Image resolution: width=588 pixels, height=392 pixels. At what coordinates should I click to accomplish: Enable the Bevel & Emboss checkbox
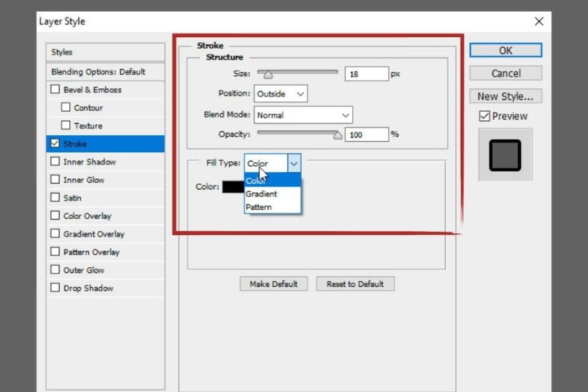tap(55, 90)
